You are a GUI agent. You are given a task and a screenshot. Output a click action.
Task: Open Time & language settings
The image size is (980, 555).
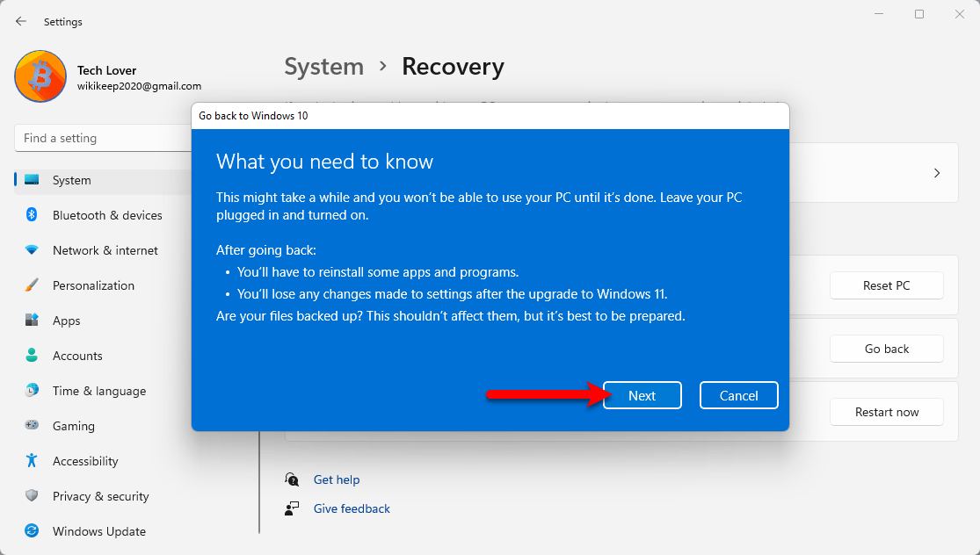click(98, 391)
